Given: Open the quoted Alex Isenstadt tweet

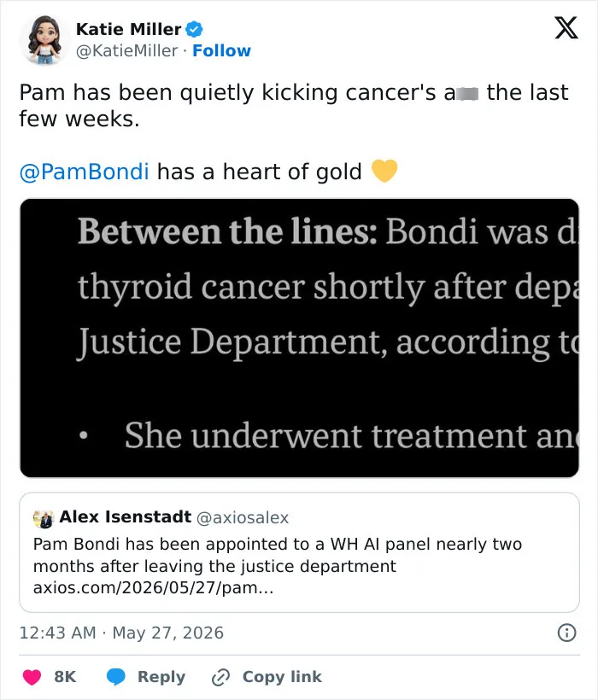Looking at the screenshot, I should click(x=299, y=552).
